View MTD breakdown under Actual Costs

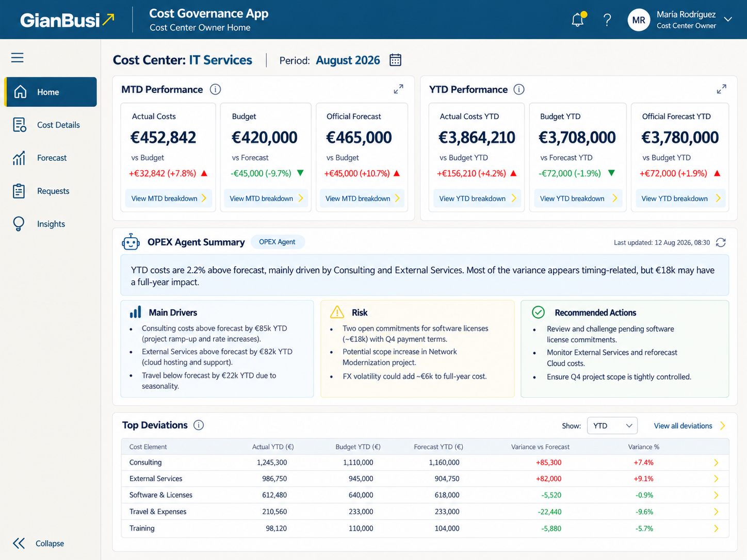pyautogui.click(x=169, y=198)
